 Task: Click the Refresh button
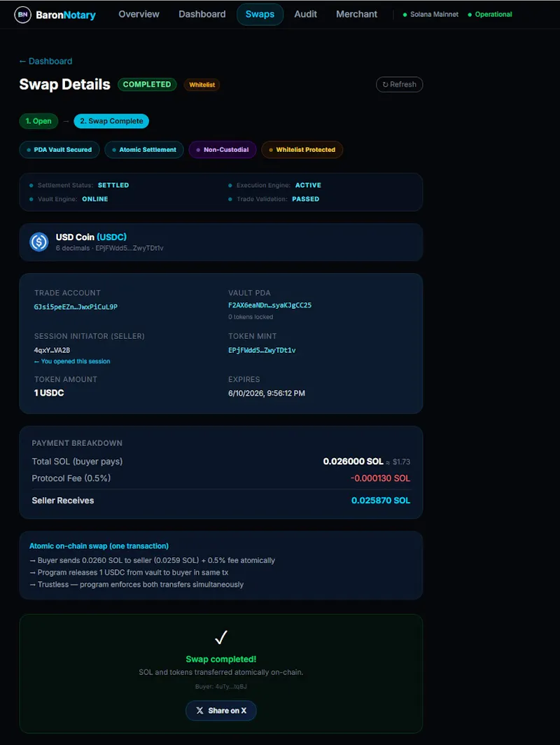tap(400, 85)
